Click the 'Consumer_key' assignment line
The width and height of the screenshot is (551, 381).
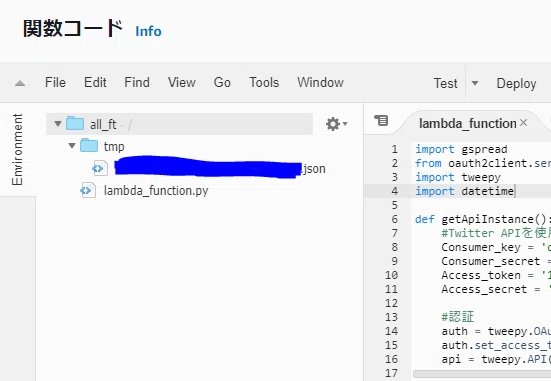coord(496,247)
